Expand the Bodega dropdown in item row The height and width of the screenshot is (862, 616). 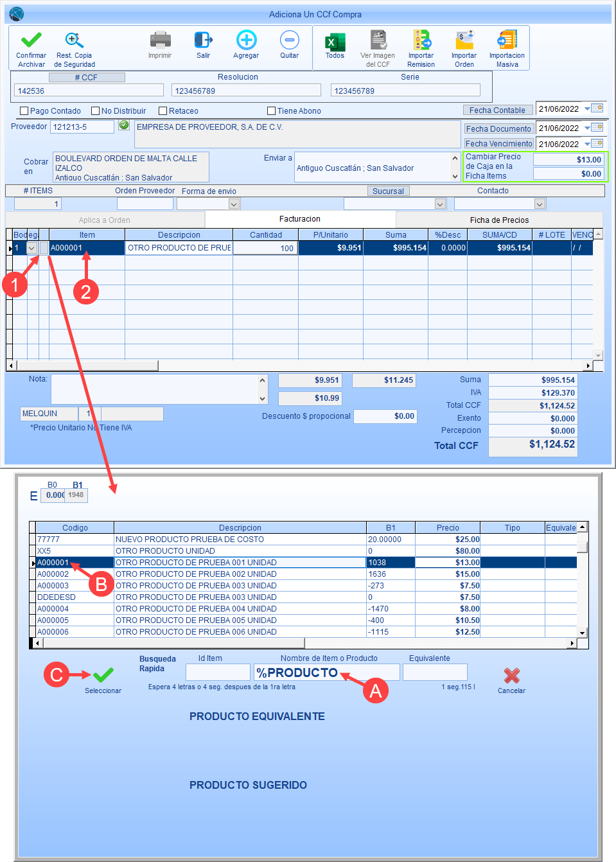(x=31, y=248)
